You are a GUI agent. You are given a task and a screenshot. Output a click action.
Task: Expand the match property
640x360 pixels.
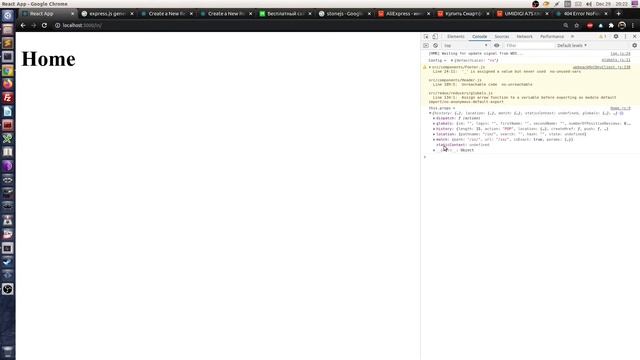[x=434, y=140]
